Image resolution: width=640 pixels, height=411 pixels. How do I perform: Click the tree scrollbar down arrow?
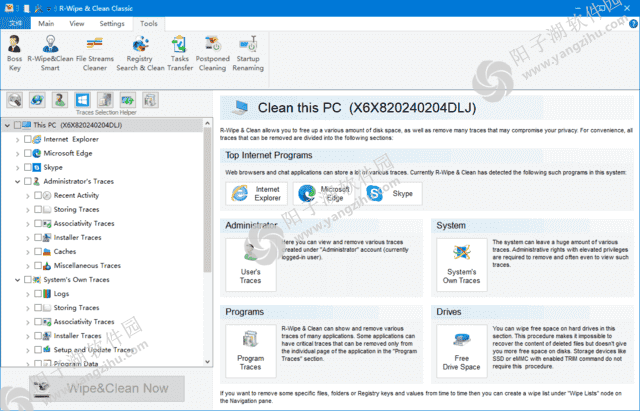pyautogui.click(x=207, y=362)
